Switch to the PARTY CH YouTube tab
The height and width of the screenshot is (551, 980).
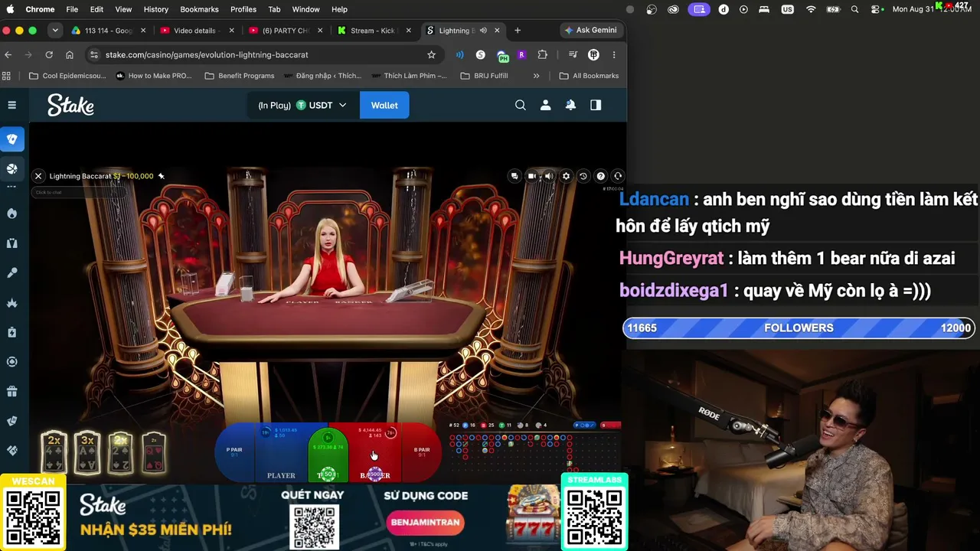point(285,31)
